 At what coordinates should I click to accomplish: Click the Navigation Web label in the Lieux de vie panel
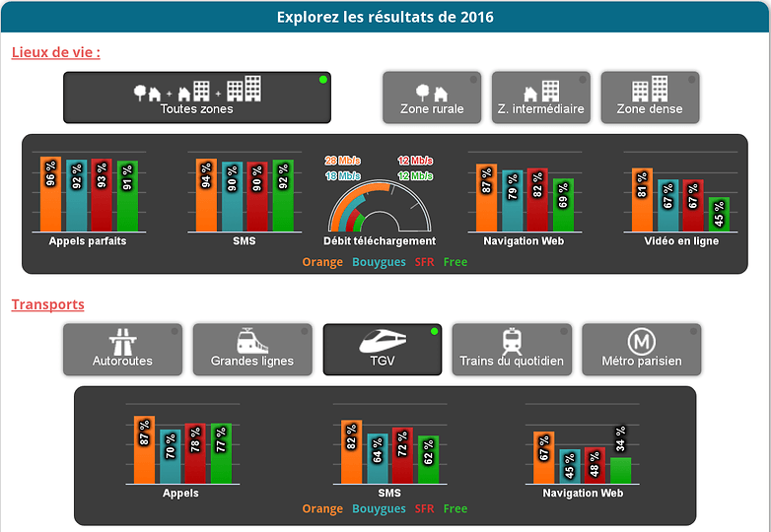(524, 241)
